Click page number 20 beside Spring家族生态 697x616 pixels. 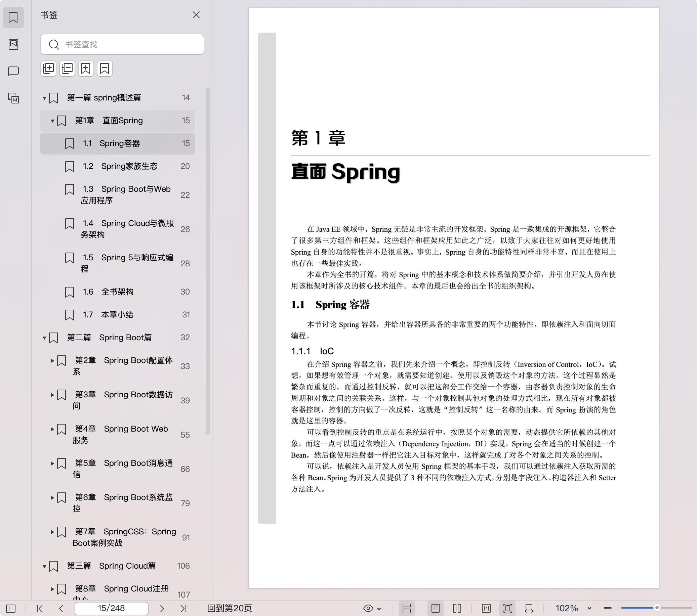pyautogui.click(x=185, y=166)
